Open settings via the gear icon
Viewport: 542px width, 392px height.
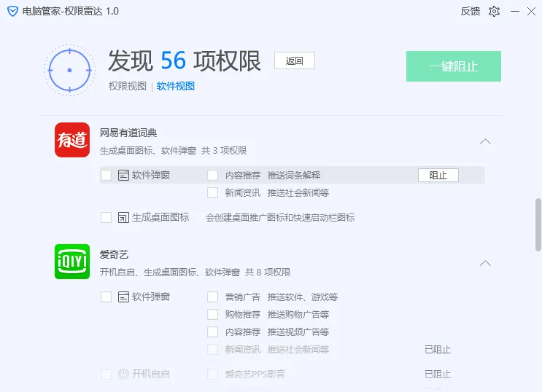(x=494, y=11)
